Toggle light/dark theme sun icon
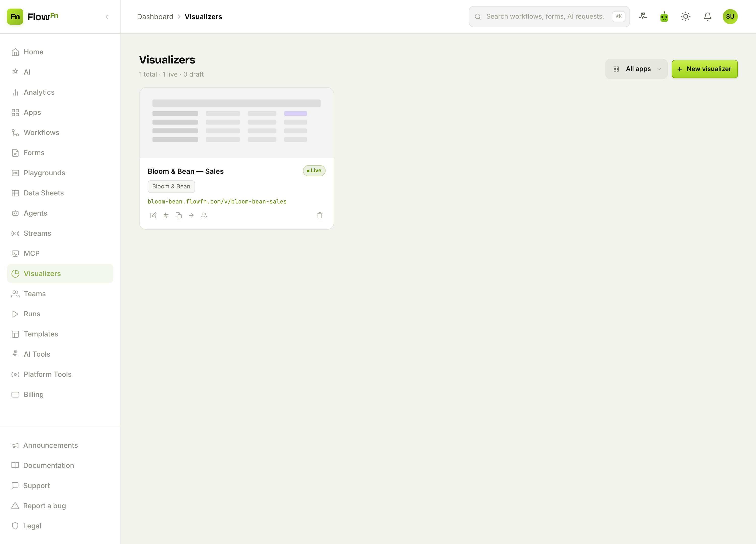The height and width of the screenshot is (544, 756). pyautogui.click(x=686, y=16)
